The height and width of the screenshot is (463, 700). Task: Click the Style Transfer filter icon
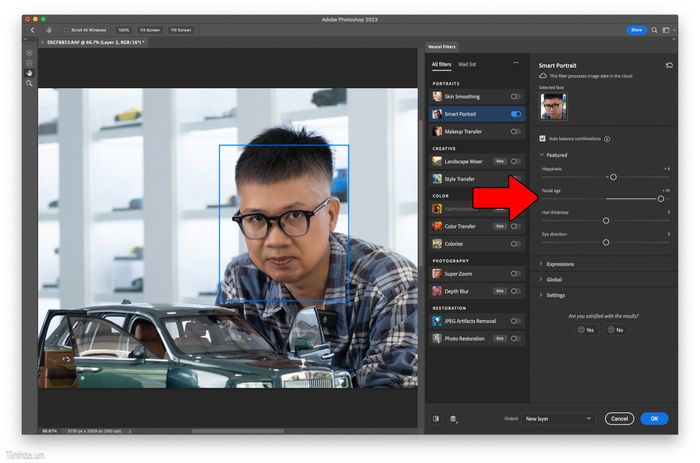[437, 179]
